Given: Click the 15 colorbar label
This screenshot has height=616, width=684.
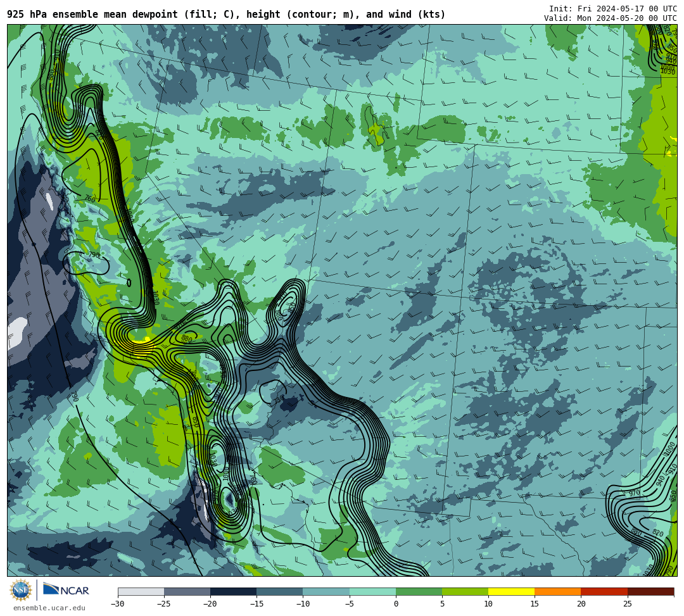Looking at the screenshot, I should point(535,604).
